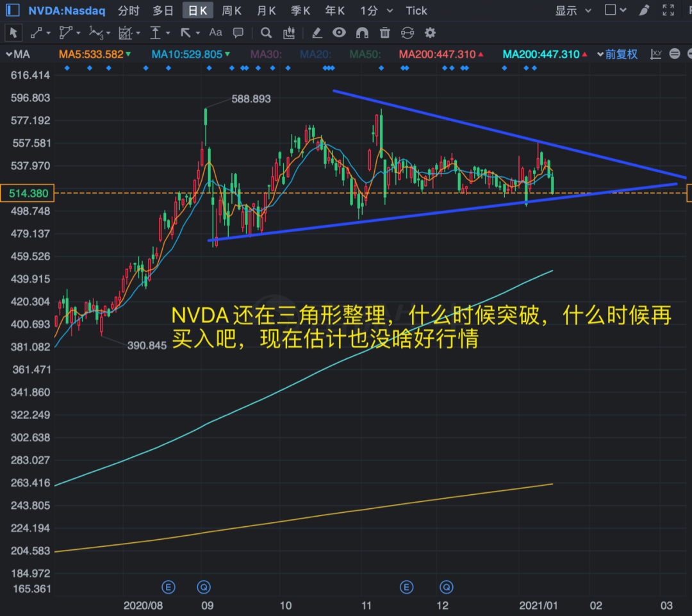Collapse the MA indicator row chevron
The image size is (692, 616).
pyautogui.click(x=9, y=54)
